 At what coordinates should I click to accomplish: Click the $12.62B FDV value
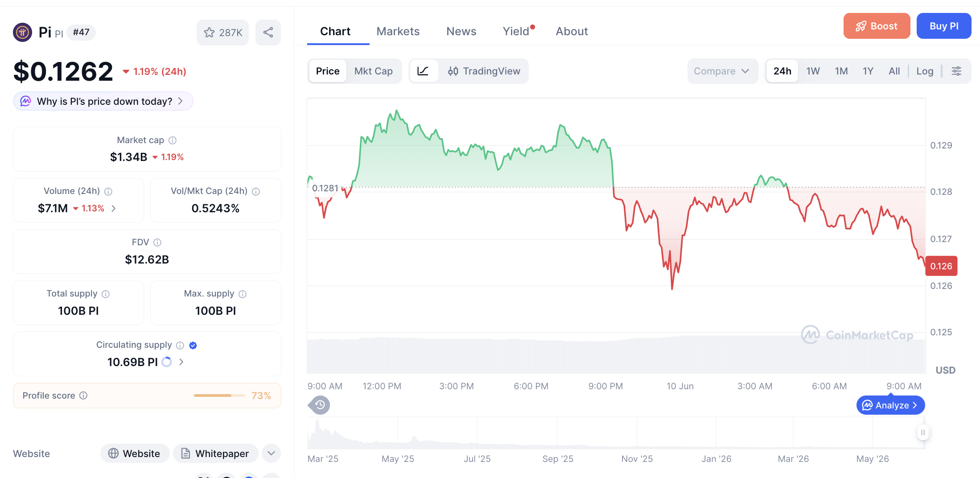click(x=147, y=260)
